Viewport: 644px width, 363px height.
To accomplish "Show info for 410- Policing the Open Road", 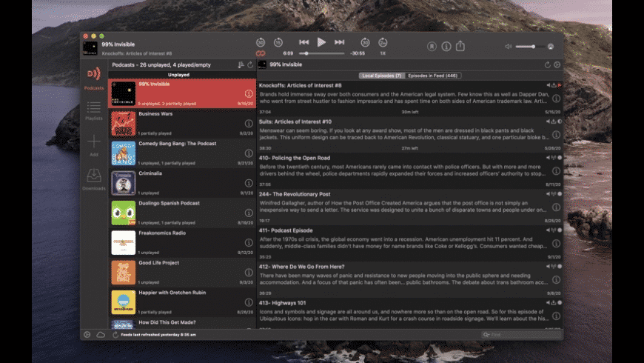I will 556,170.
